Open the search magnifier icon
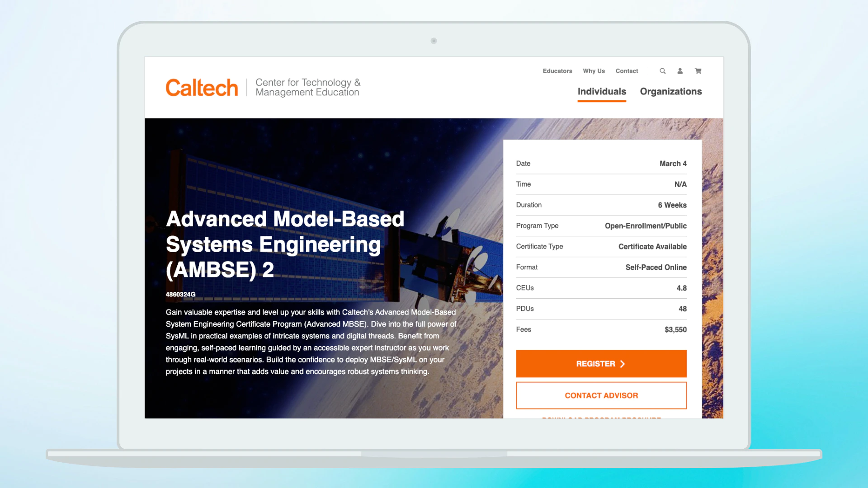The height and width of the screenshot is (488, 868). coord(662,71)
